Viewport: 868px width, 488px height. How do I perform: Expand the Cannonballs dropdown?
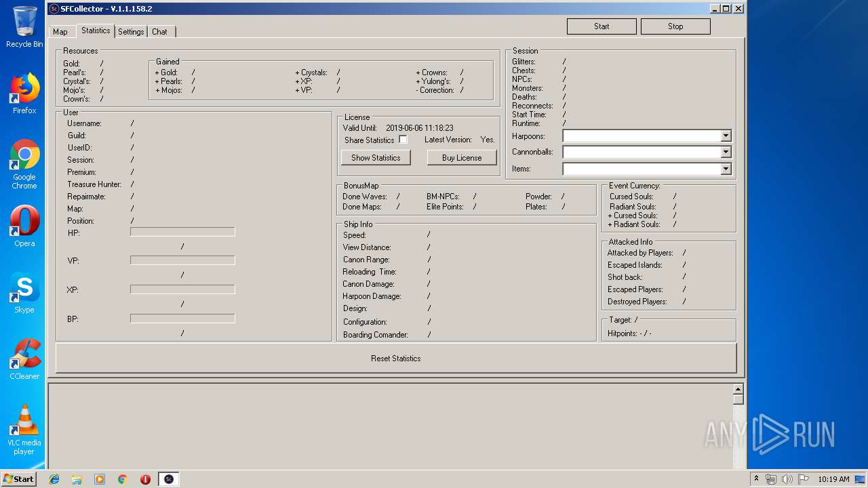click(726, 152)
